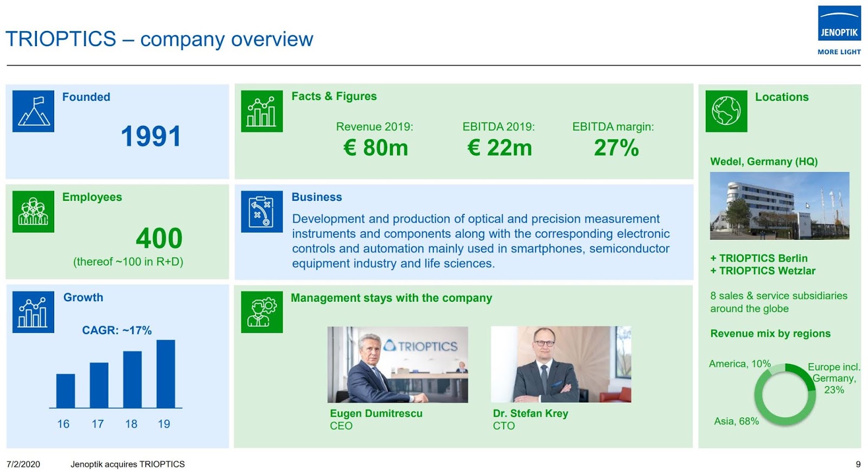Click the Locations globe icon
This screenshot has width=868, height=472.
pos(726,111)
